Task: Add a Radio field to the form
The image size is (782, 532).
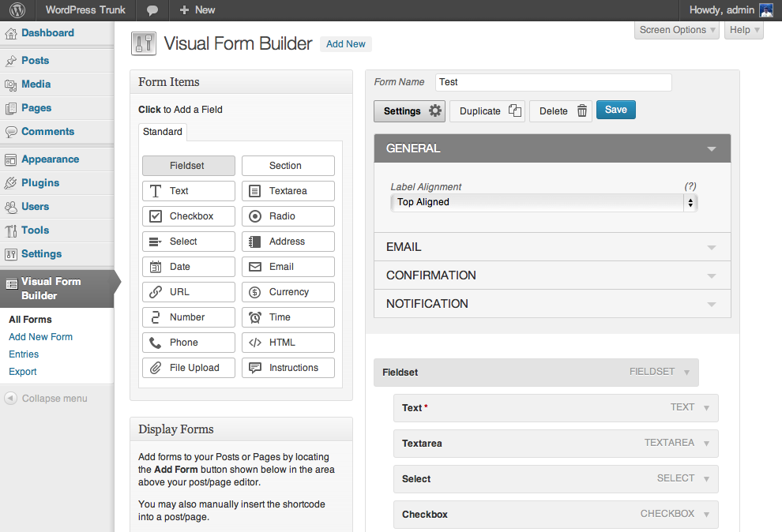Action: 288,216
